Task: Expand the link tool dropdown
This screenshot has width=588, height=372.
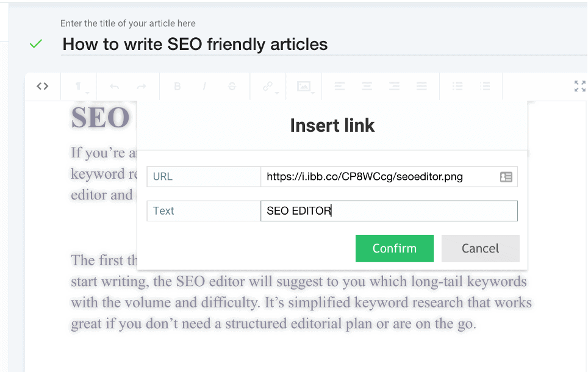Action: (x=276, y=93)
